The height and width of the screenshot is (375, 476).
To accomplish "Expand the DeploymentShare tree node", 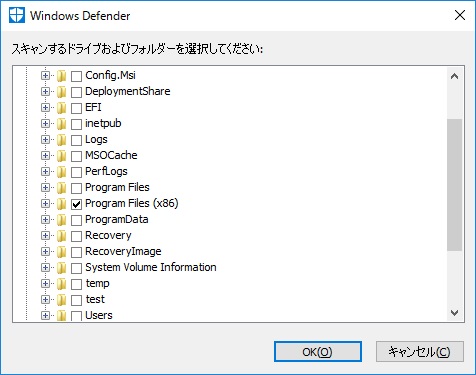I will coord(45,91).
